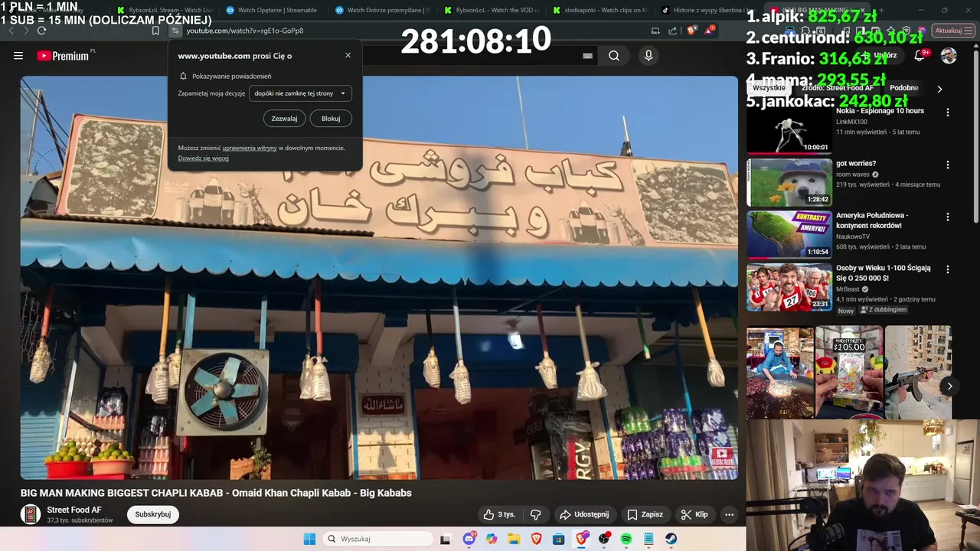Open the 'Dowiedz się więcej' link
980x551 pixels.
pyautogui.click(x=204, y=158)
